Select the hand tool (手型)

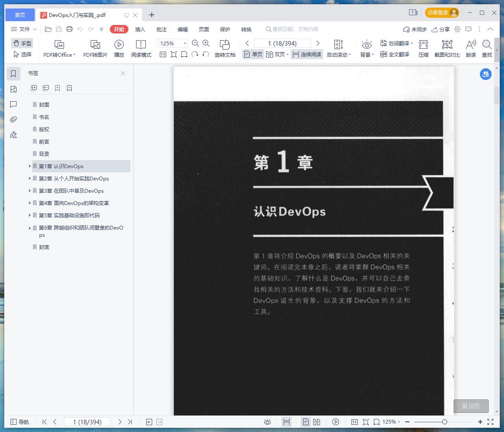pyautogui.click(x=22, y=43)
